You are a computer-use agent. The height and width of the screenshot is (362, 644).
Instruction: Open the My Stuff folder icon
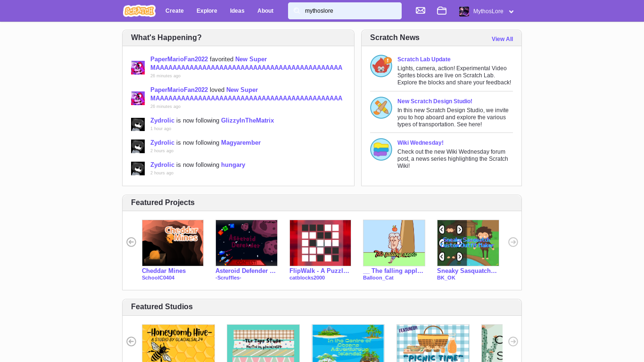[442, 10]
